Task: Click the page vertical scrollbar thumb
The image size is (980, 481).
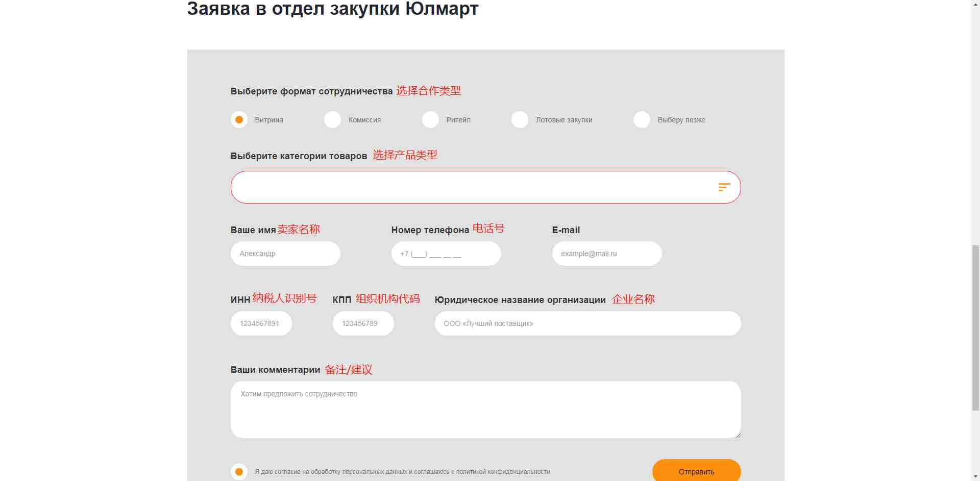Action: [x=975, y=327]
